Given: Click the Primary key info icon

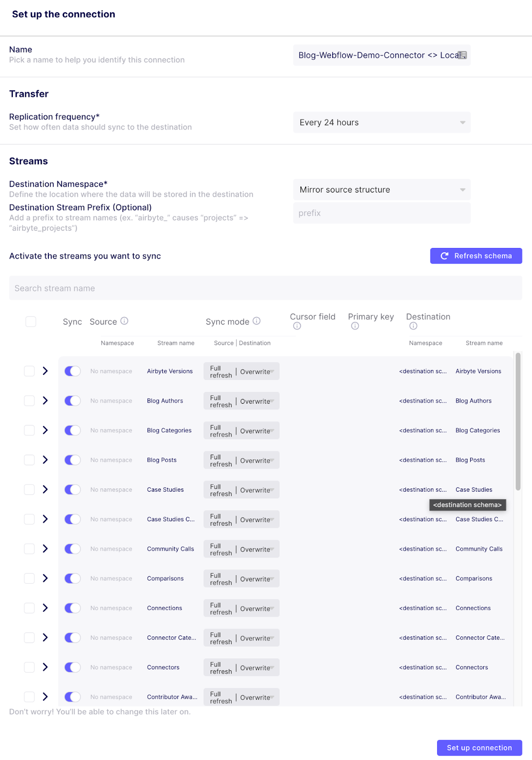Looking at the screenshot, I should tap(355, 326).
